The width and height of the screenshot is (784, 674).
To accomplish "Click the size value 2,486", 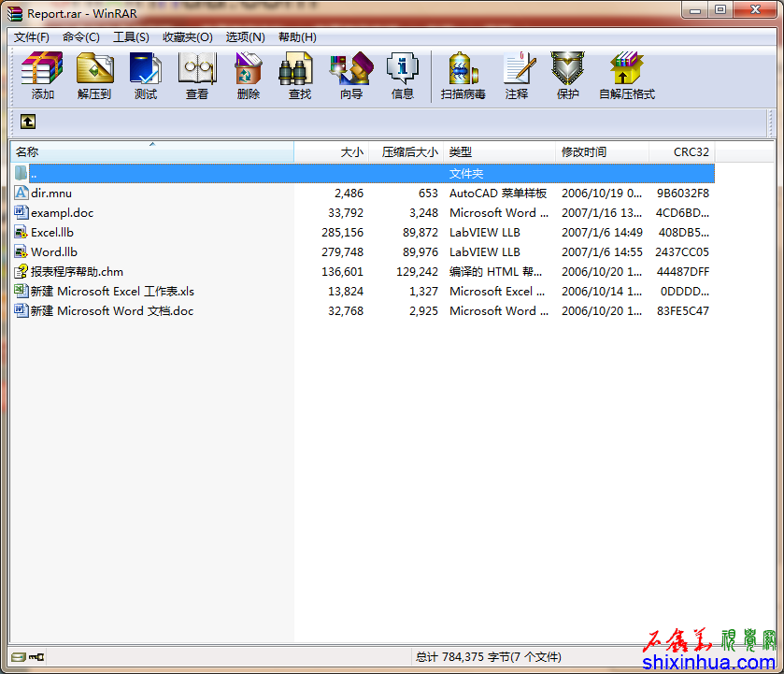I will [x=349, y=194].
